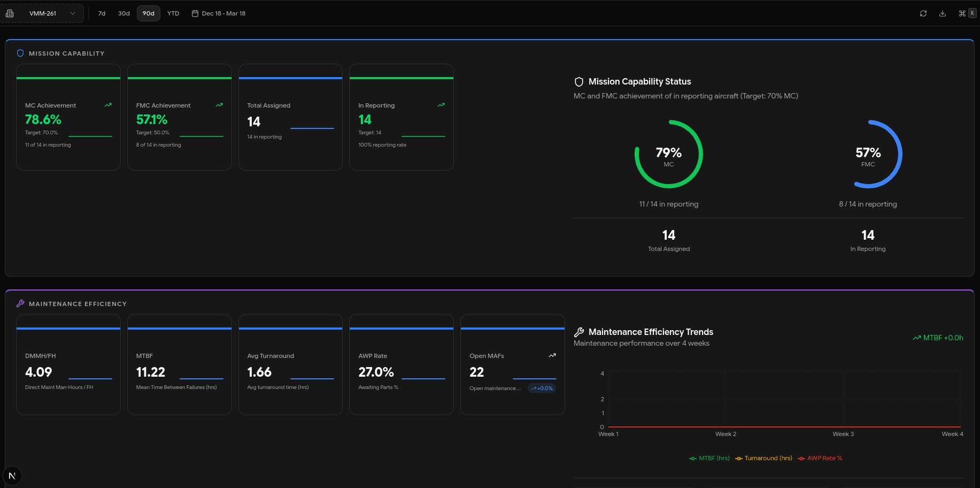
Task: Toggle the Turnaround (hrs) legend series
Action: pyautogui.click(x=763, y=458)
